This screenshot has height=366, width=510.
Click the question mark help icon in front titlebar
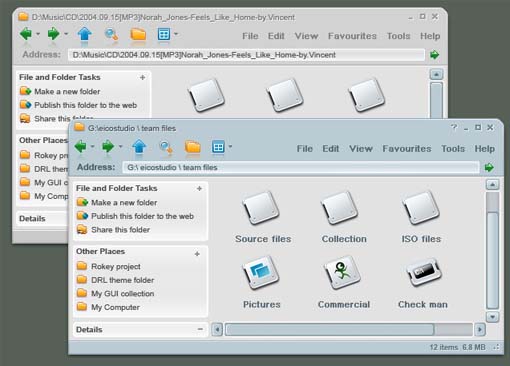click(x=454, y=127)
